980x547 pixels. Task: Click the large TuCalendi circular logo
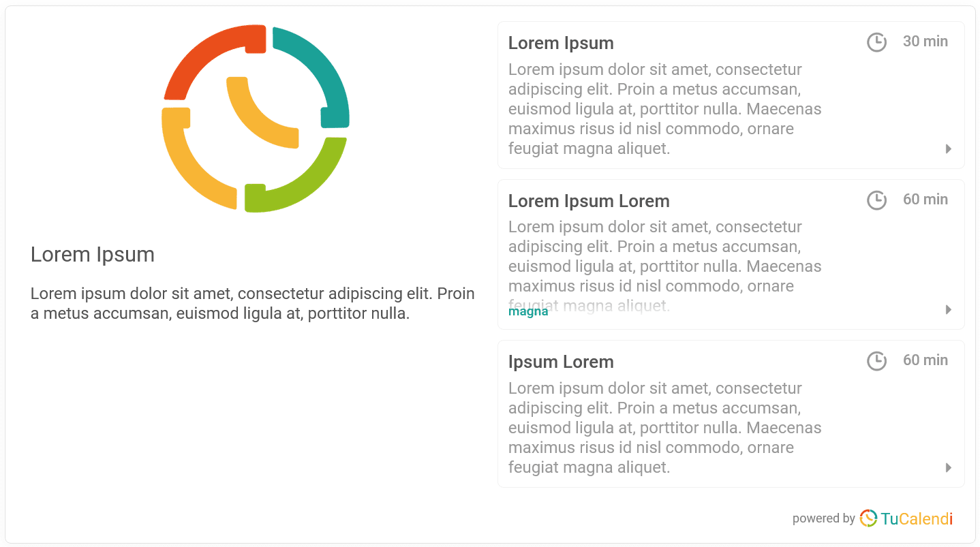[x=256, y=119]
